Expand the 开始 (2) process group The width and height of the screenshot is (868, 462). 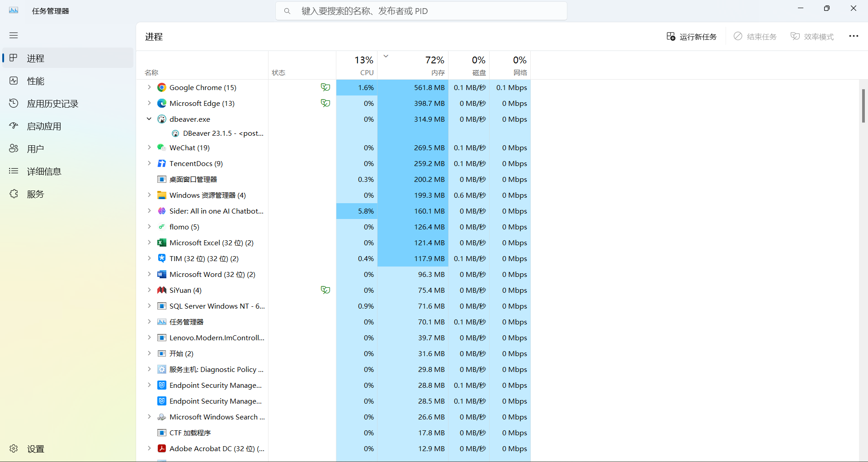click(149, 353)
